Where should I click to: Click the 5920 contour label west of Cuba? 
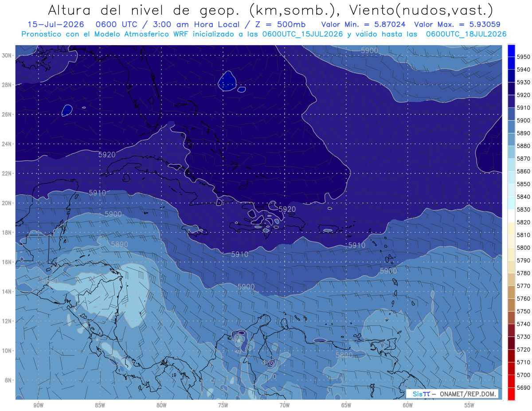(107, 155)
